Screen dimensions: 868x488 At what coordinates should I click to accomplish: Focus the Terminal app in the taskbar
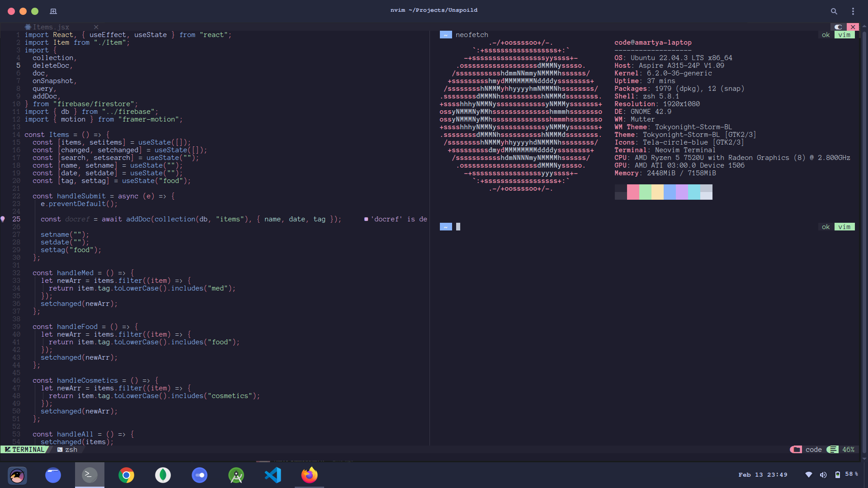(90, 474)
